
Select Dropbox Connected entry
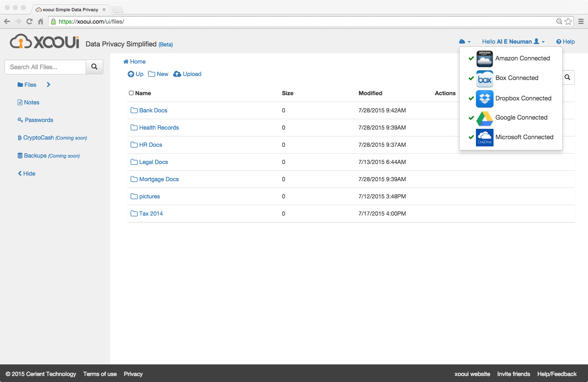pyautogui.click(x=511, y=98)
